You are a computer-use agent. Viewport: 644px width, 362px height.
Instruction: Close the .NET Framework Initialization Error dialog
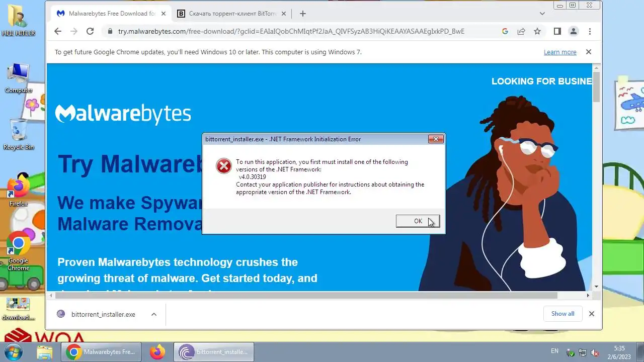436,139
